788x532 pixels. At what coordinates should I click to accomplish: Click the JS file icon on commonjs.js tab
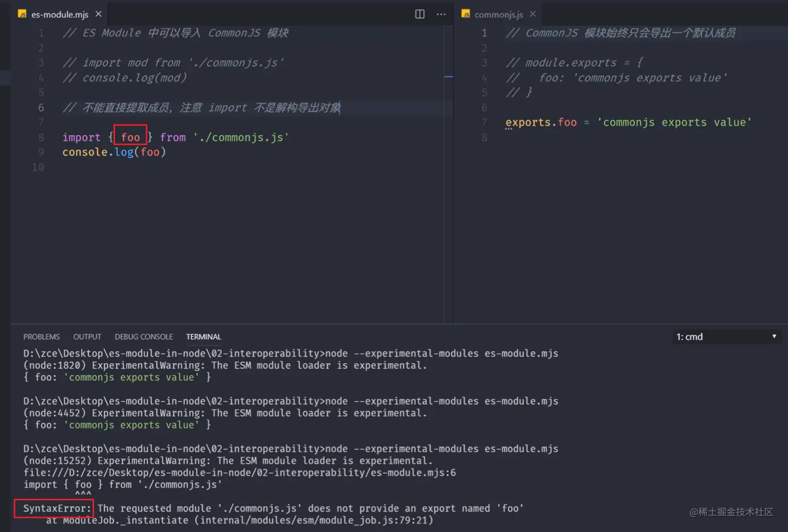[465, 14]
